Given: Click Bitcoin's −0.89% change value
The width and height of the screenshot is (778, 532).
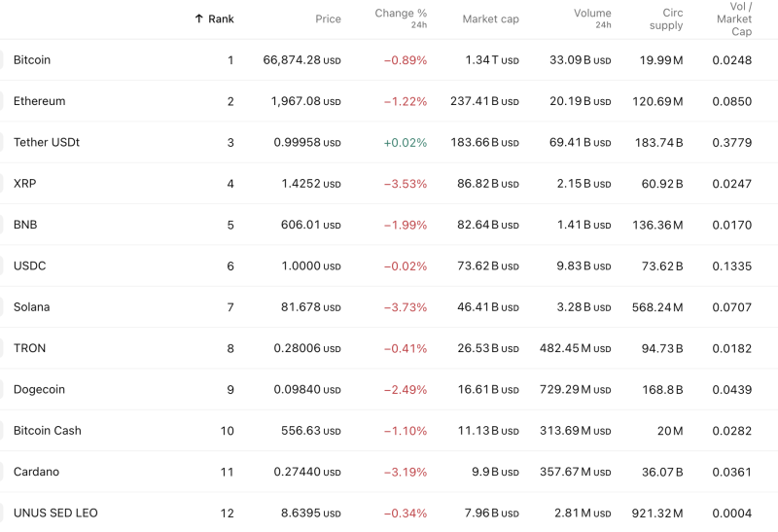Looking at the screenshot, I should coord(406,60).
